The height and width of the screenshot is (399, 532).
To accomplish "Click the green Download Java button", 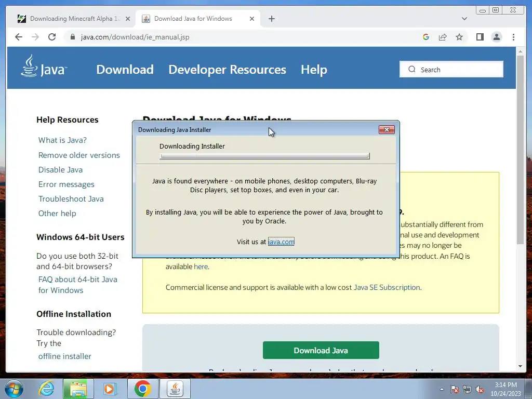I will click(x=321, y=350).
